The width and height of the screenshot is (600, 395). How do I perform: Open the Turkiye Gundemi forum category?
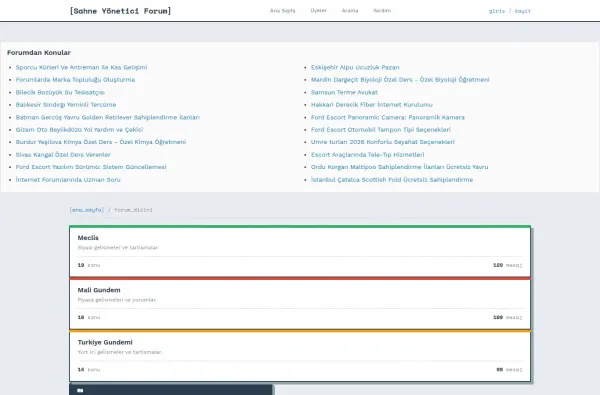coord(105,342)
